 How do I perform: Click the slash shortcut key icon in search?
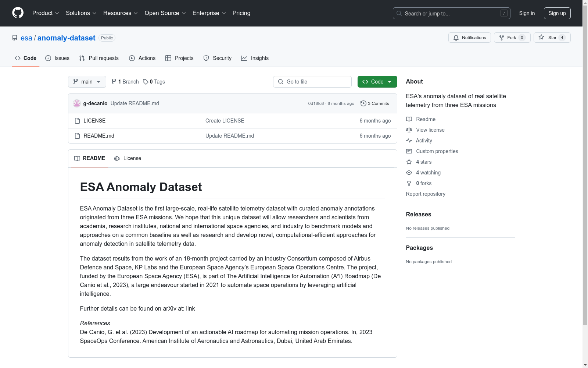(x=504, y=13)
